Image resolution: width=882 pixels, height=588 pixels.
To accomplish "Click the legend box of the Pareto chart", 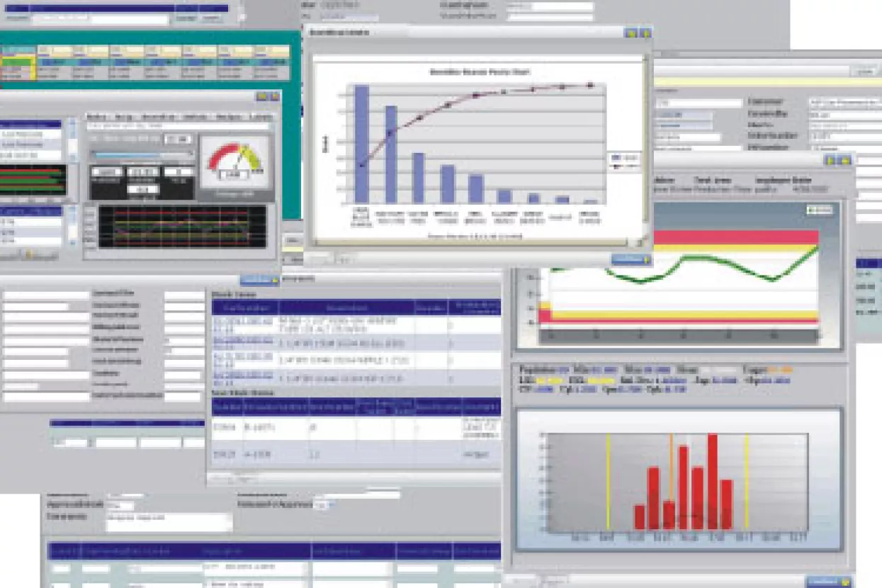I will pyautogui.click(x=623, y=161).
